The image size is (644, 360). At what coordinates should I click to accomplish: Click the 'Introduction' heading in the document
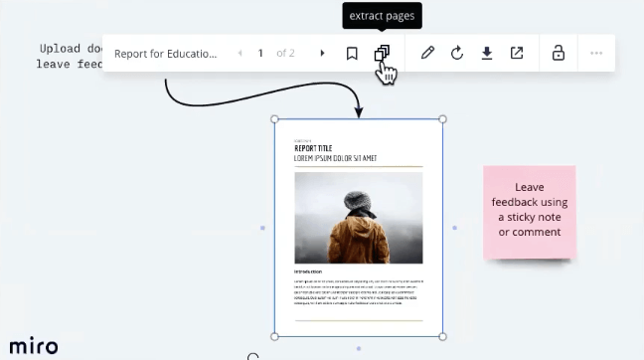point(308,271)
